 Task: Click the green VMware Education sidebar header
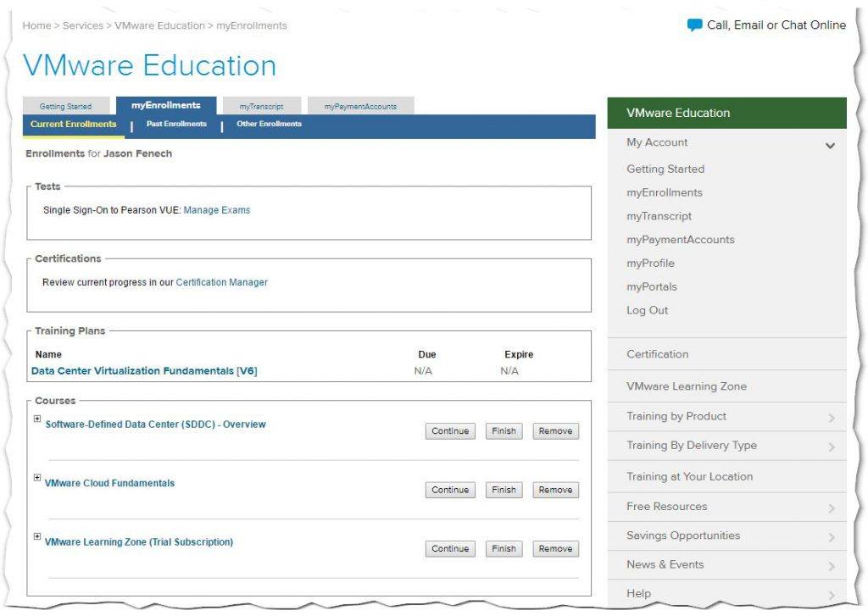(726, 113)
